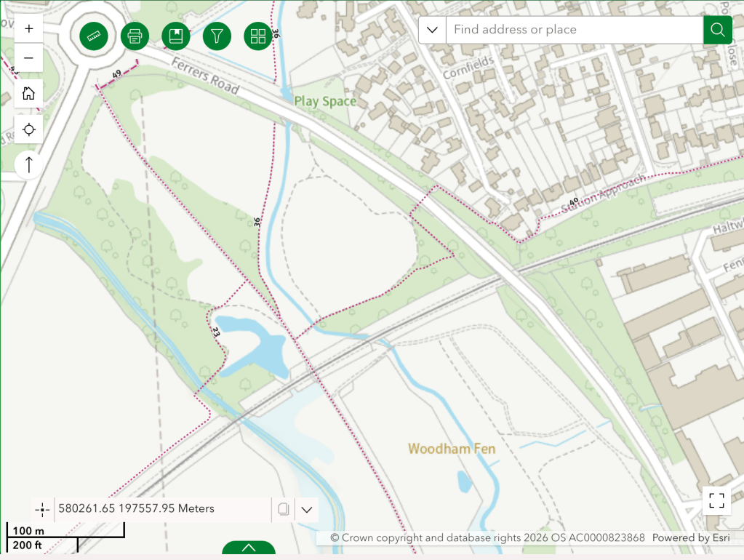
Task: Return to the default home extent
Action: (29, 93)
